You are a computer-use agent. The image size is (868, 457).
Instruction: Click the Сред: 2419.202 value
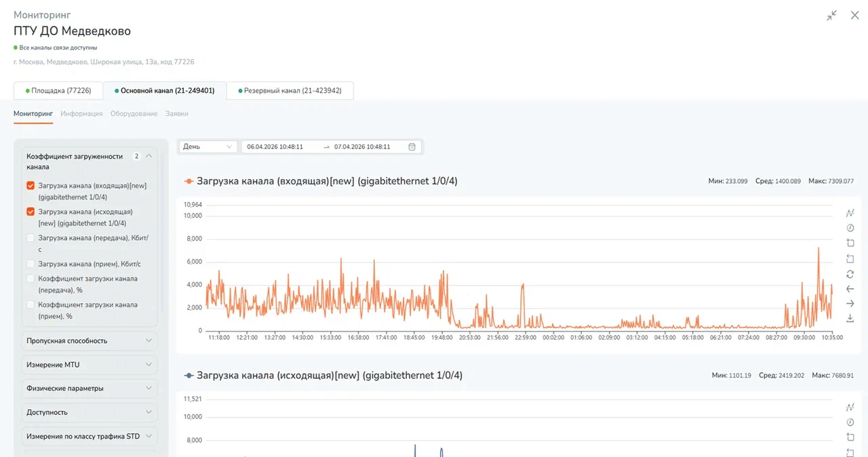click(781, 375)
